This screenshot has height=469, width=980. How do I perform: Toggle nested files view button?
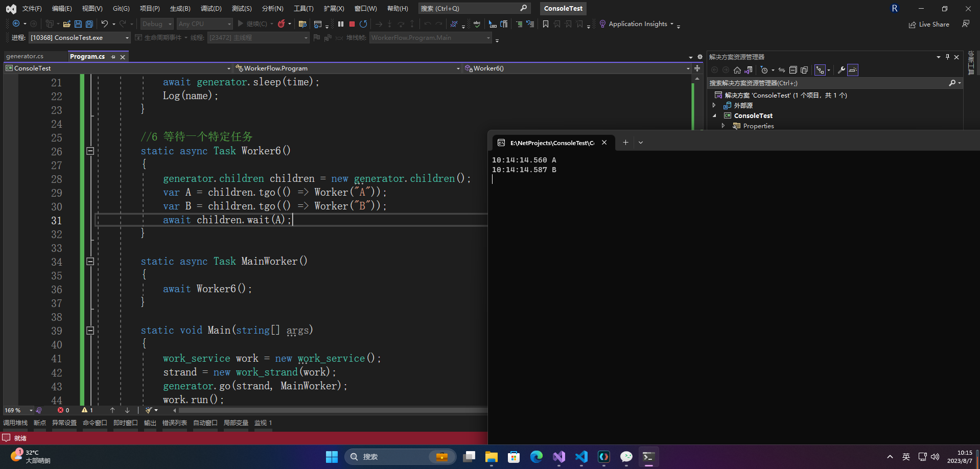(x=820, y=70)
